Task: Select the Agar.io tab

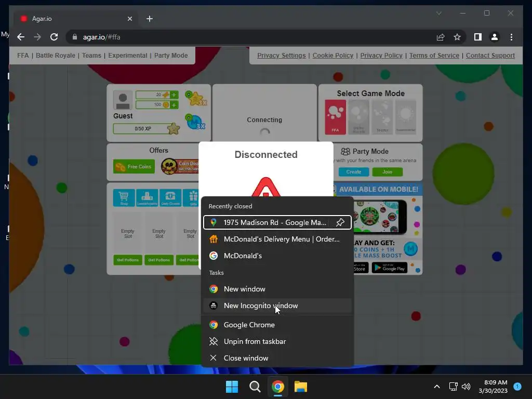Action: coord(76,19)
